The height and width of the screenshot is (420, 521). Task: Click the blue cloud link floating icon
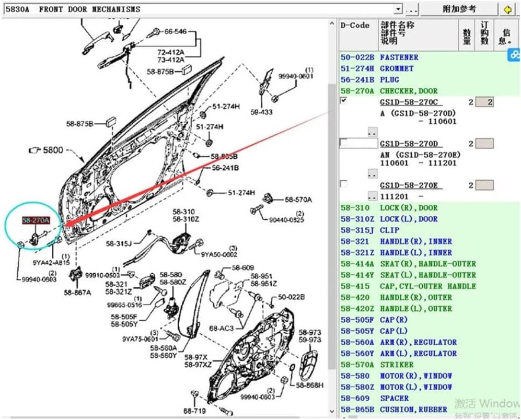(514, 54)
